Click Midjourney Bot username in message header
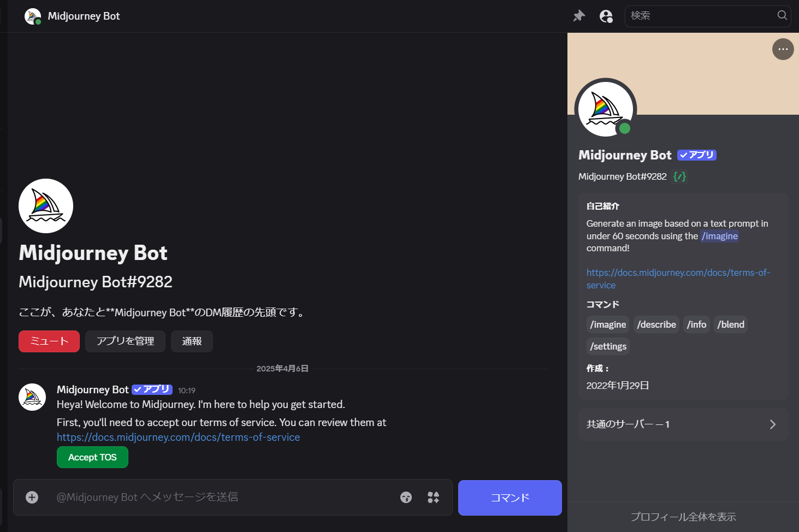Viewport: 799px width, 532px height. [x=92, y=389]
